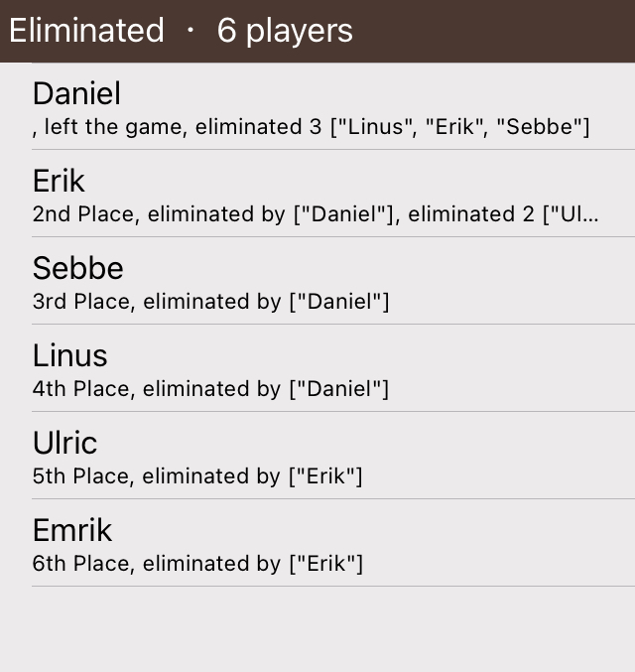Choose the Linus player name

coord(69,355)
